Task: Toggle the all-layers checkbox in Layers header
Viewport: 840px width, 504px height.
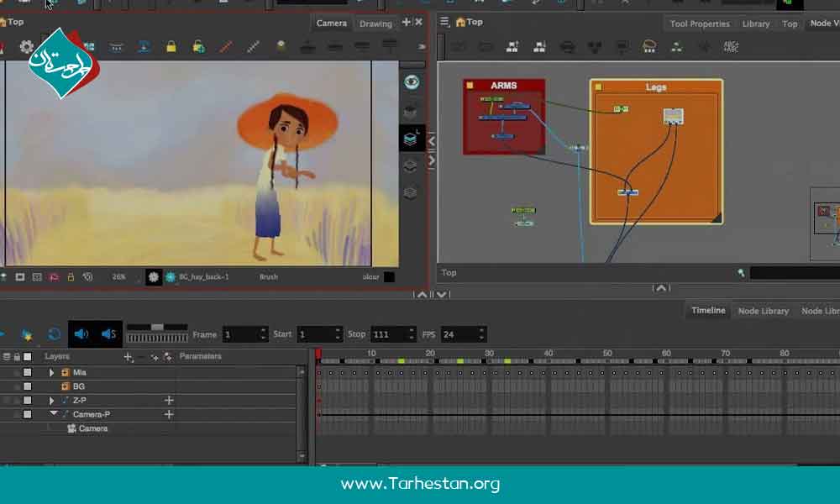Action: pyautogui.click(x=28, y=357)
